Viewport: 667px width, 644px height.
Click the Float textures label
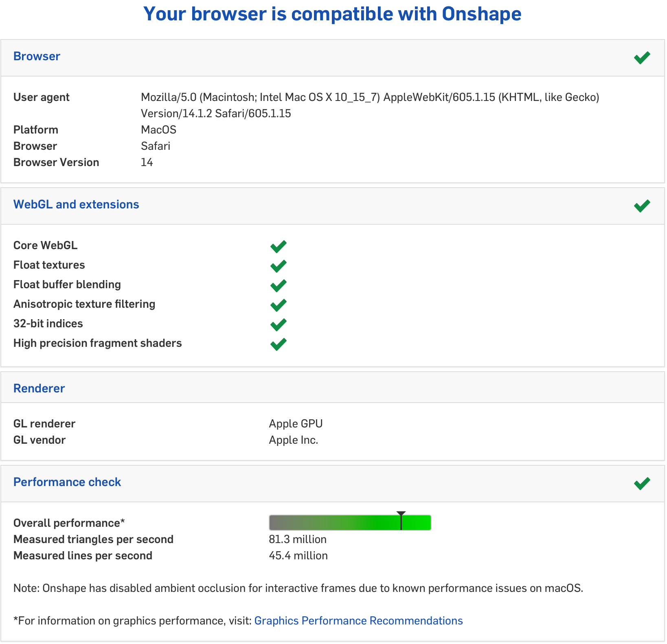pos(49,265)
